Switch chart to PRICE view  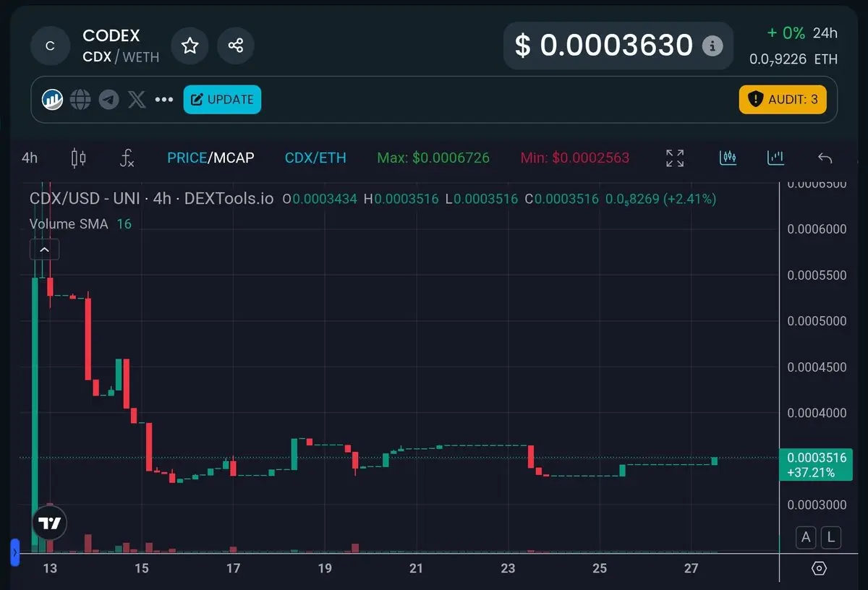click(x=187, y=158)
